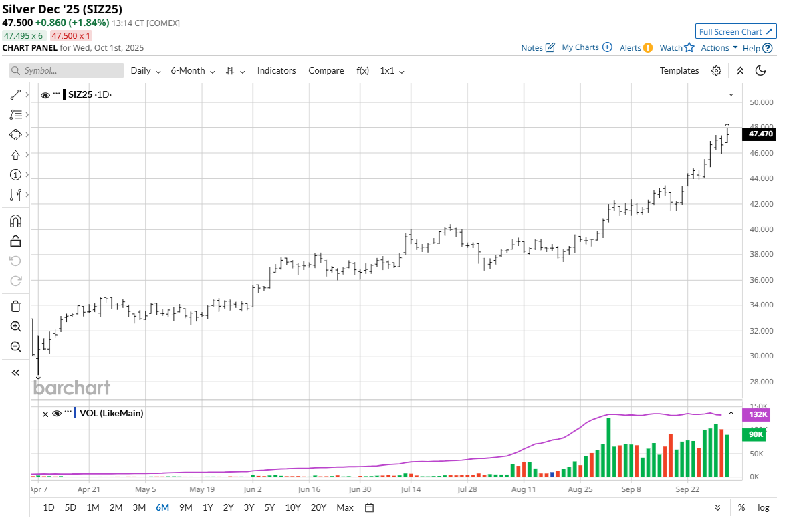Open VOL indicator more options
The width and height of the screenshot is (801, 532).
click(68, 412)
